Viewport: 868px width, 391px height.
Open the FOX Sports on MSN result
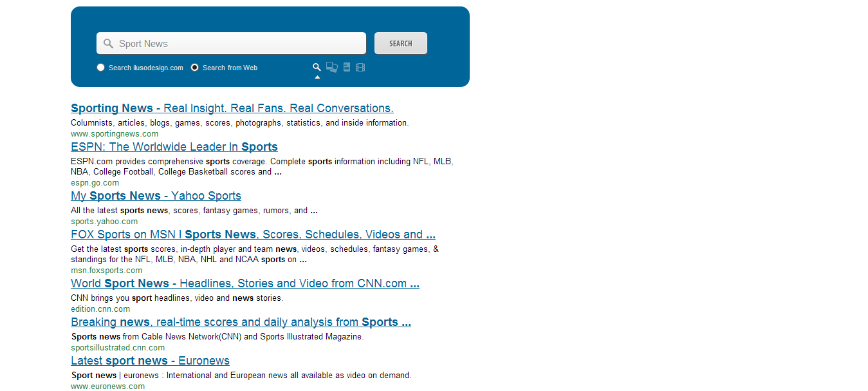(x=253, y=234)
